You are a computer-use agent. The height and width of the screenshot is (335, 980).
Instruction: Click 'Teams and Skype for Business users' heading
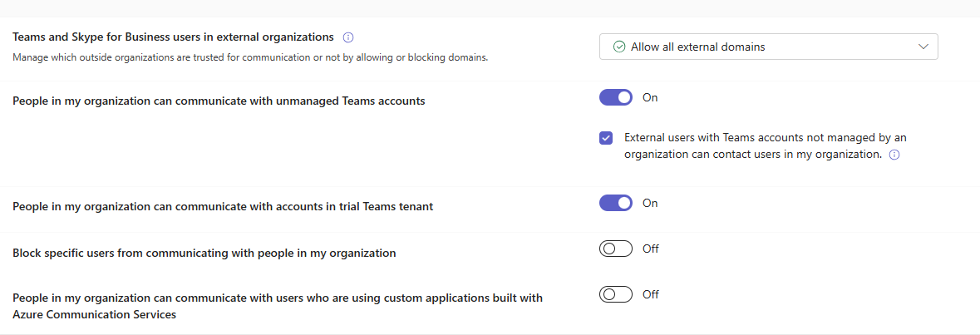(173, 37)
